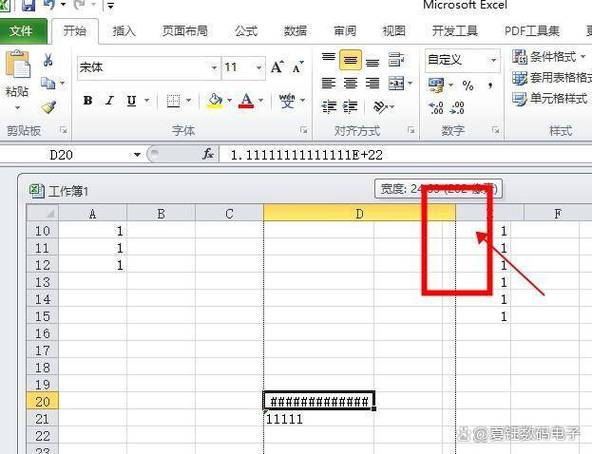This screenshot has width=592, height=454.
Task: Switch to the 审阅 Review tab
Action: tap(345, 31)
